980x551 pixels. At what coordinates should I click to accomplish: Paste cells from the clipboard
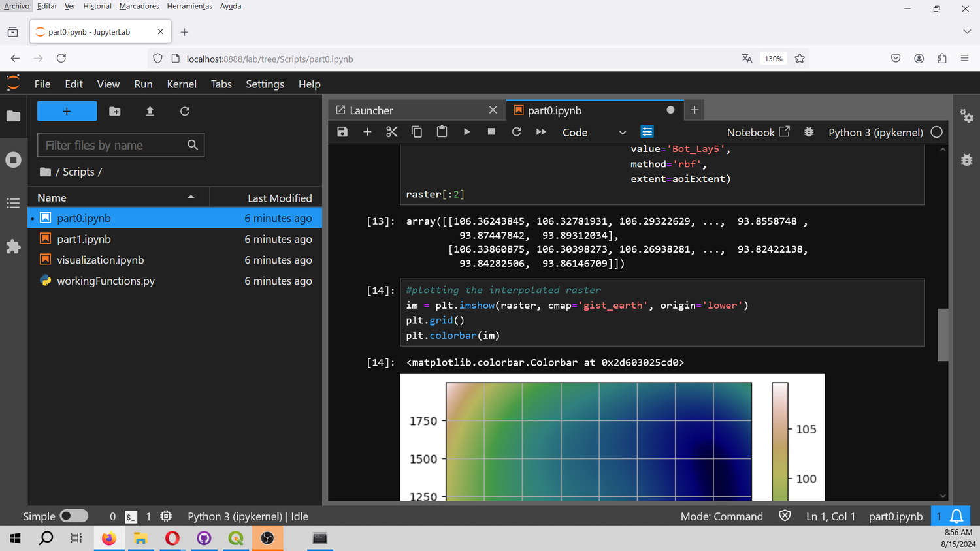pyautogui.click(x=442, y=131)
